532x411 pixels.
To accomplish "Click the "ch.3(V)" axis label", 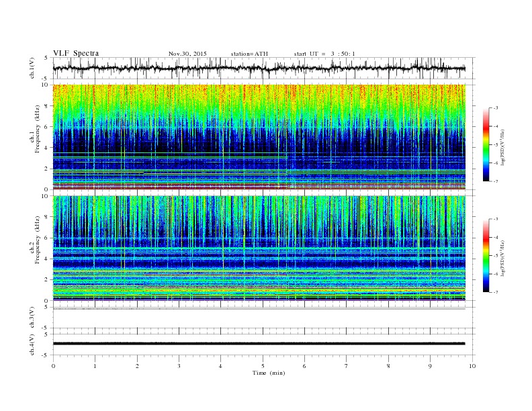I will tap(32, 318).
